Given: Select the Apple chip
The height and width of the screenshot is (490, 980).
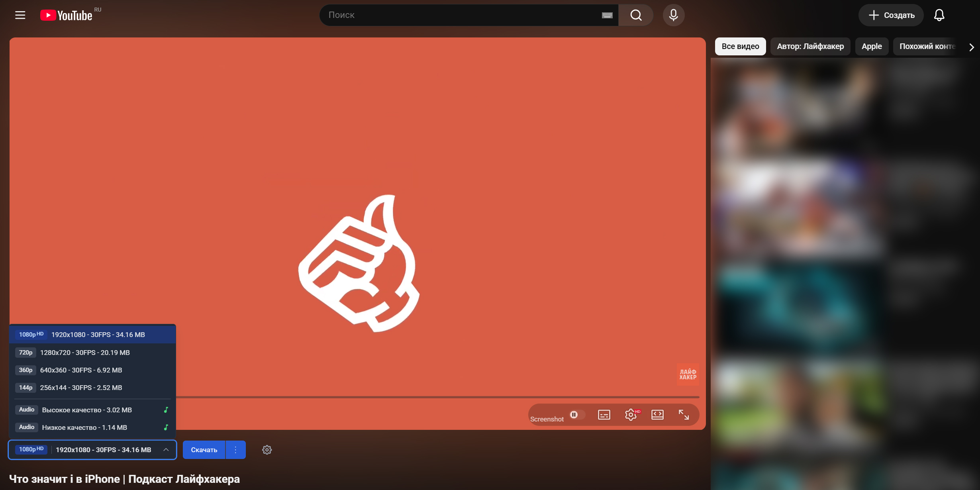Looking at the screenshot, I should coord(872,47).
